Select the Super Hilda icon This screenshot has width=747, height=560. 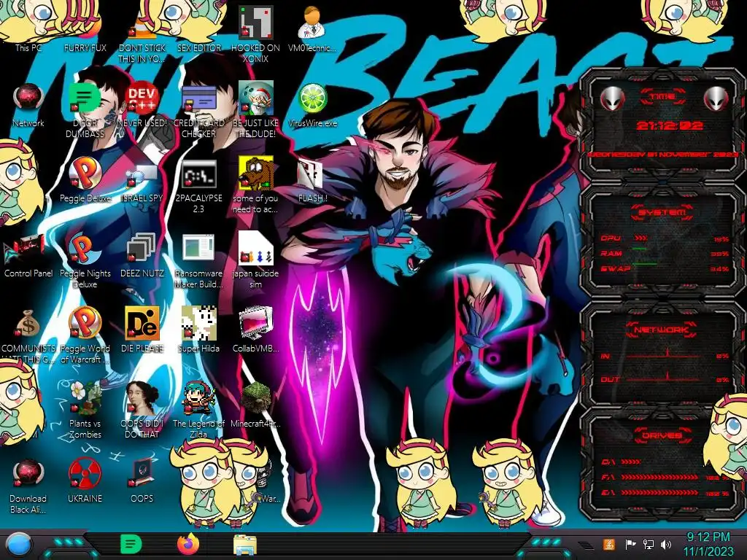(198, 330)
